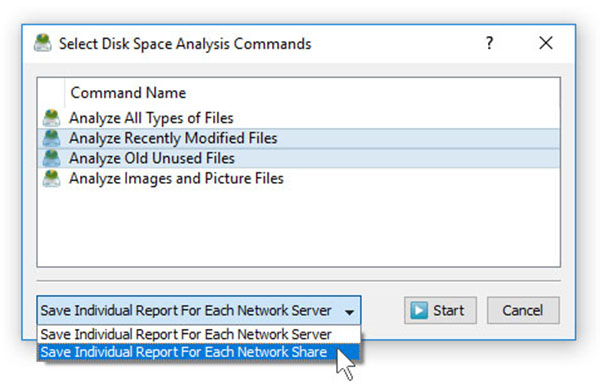Click the report mode combo box field

199,310
